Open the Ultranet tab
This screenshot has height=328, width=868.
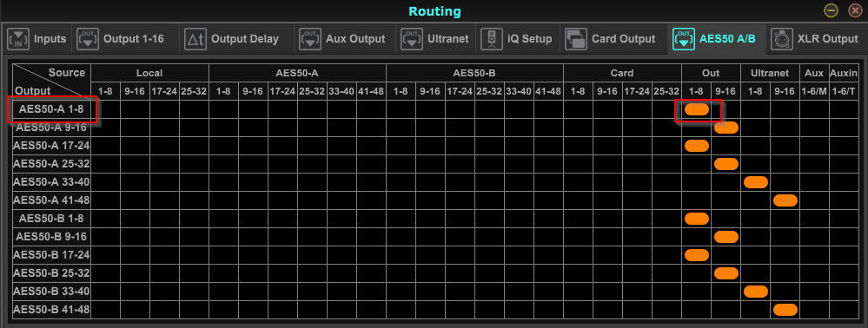point(447,39)
